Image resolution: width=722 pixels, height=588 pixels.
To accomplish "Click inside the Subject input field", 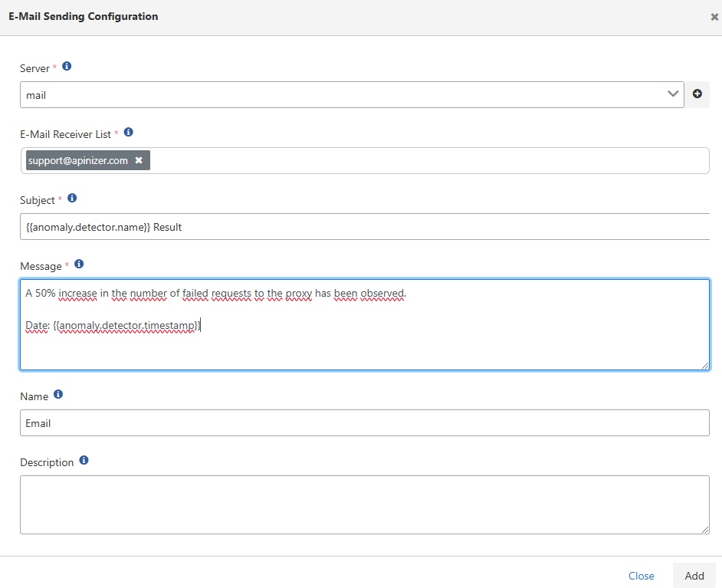I will [364, 227].
